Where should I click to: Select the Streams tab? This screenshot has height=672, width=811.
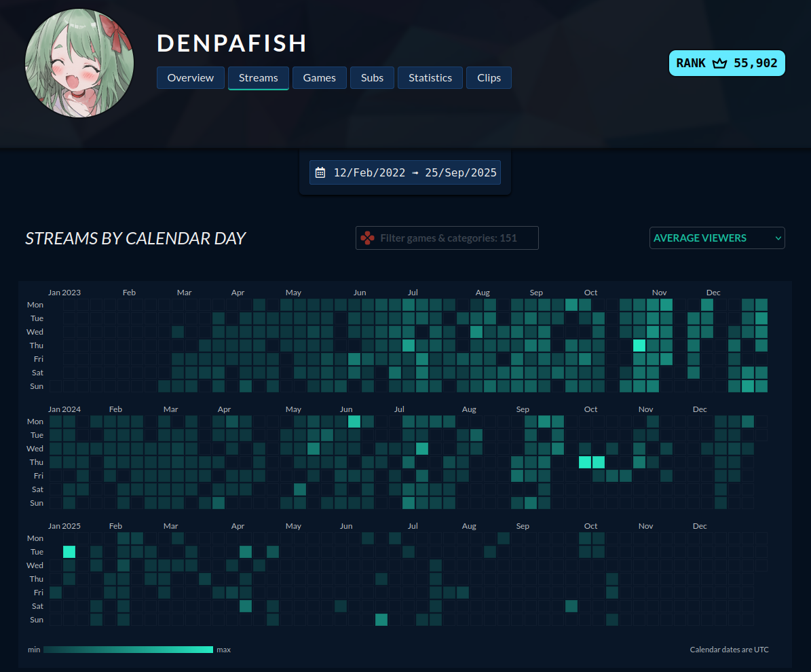258,77
